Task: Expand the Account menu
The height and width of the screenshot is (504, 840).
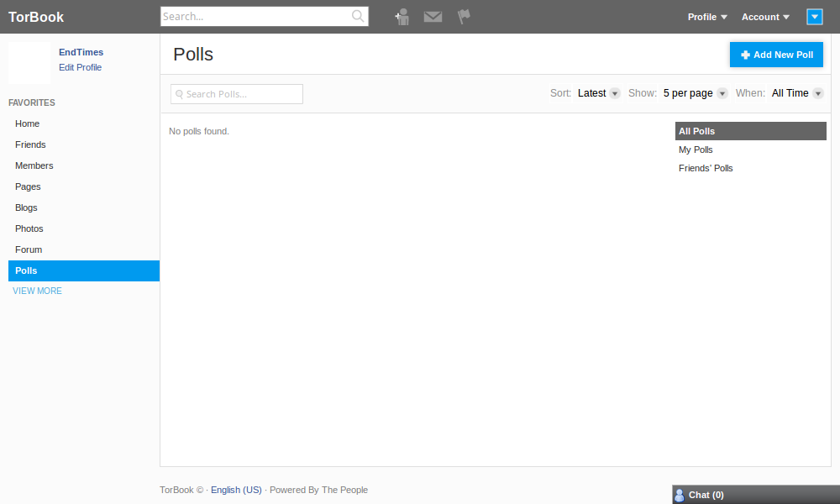Action: 765,17
